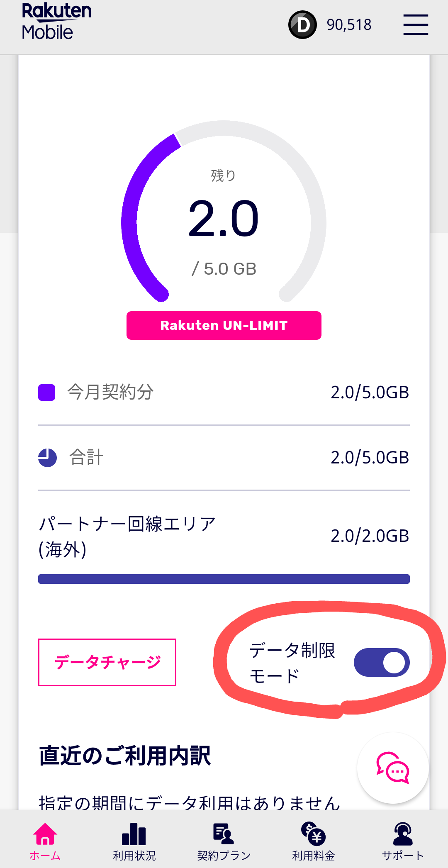Tap the 合計 pie chart icon
Image resolution: width=448 pixels, height=868 pixels.
click(x=48, y=458)
